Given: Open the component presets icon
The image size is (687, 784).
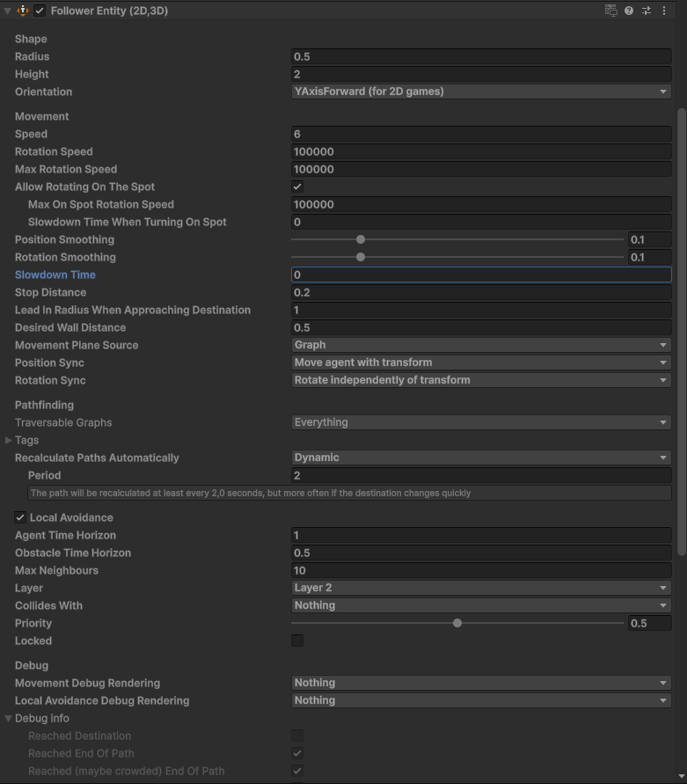Looking at the screenshot, I should 647,11.
